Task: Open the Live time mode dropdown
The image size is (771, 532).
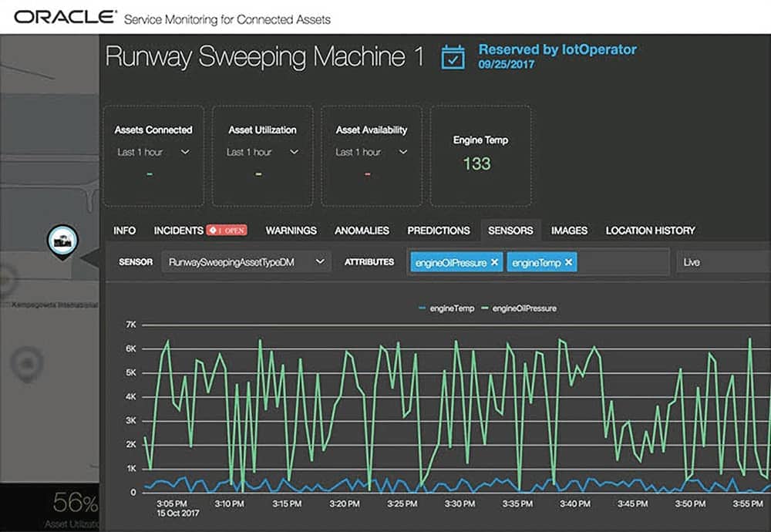Action: coord(724,262)
